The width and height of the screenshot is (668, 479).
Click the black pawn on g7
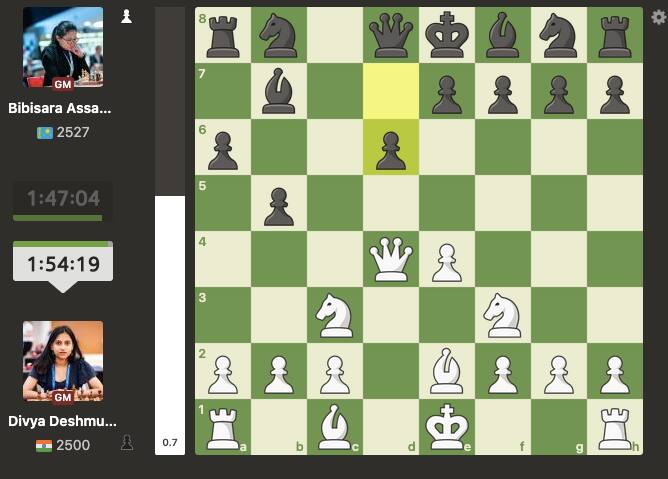coord(559,94)
